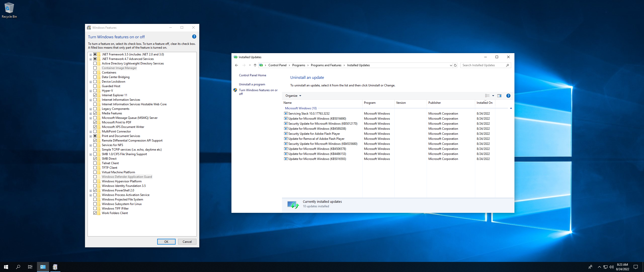Expand the .NET Framework 3.5 node

91,55
